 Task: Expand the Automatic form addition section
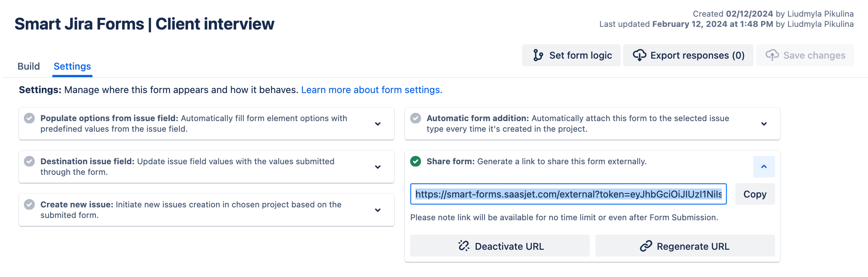tap(764, 124)
